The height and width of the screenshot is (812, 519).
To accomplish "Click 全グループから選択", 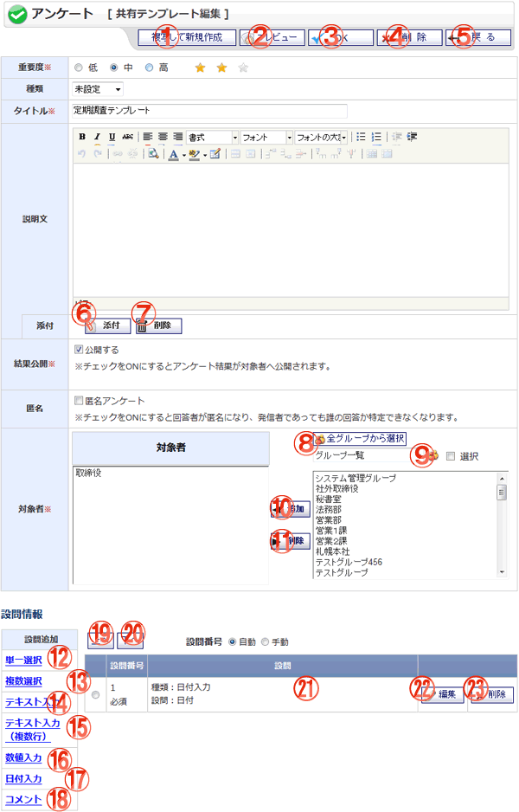I will (360, 439).
